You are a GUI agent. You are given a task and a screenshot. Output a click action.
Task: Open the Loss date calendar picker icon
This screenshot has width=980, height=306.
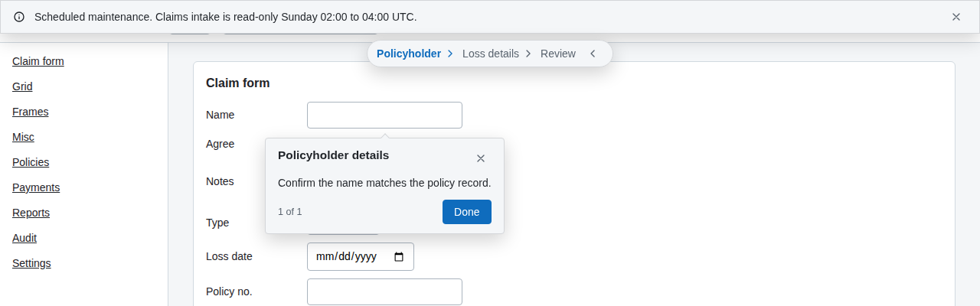(399, 257)
